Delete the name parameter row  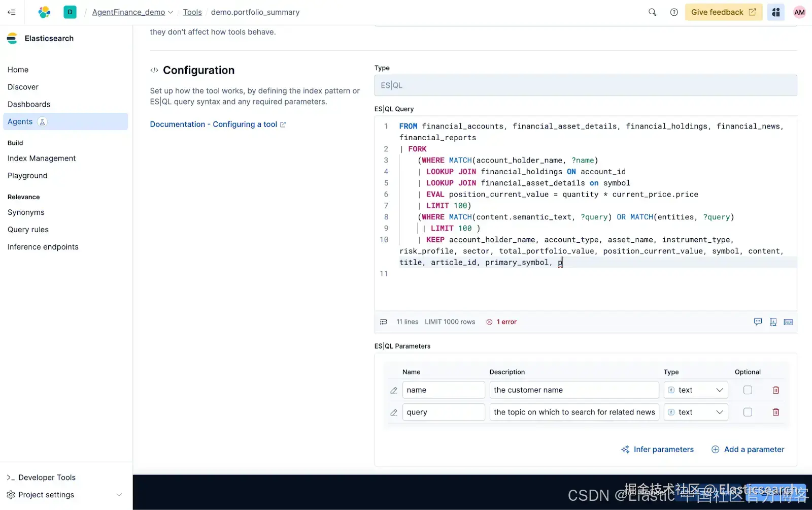point(775,390)
